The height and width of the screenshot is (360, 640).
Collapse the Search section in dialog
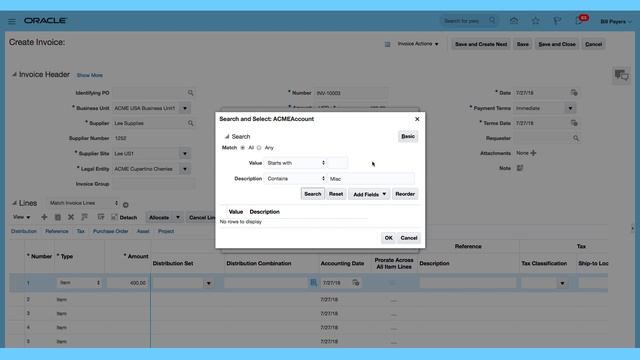[x=227, y=137]
